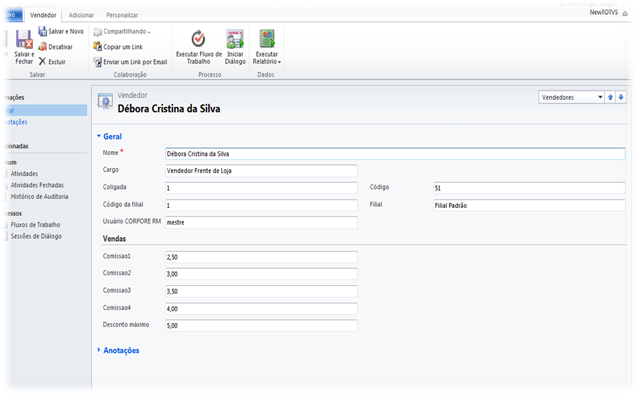The width and height of the screenshot is (640, 397).
Task: Open the Compartilhando menu
Action: 122,31
